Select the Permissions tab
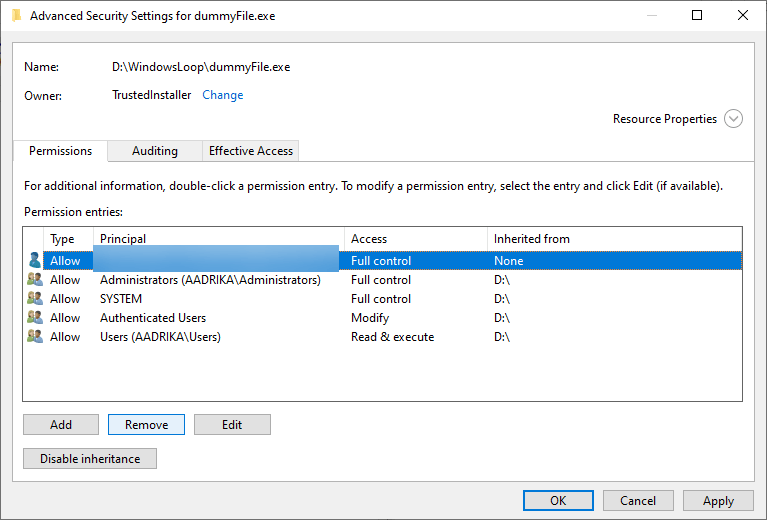The image size is (767, 520). click(60, 151)
